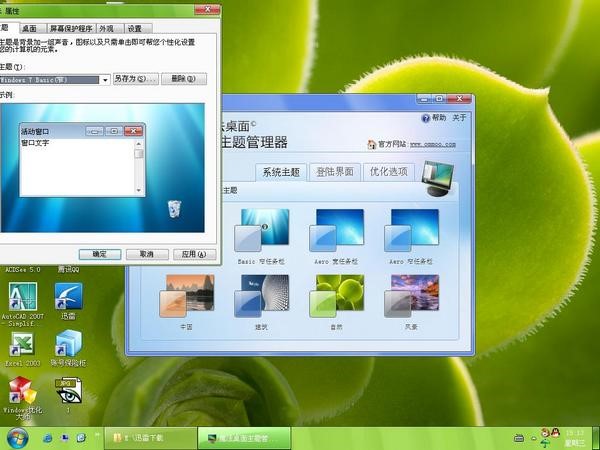The width and height of the screenshot is (600, 450).
Task: Switch to the 系统主题 tab
Action: click(281, 172)
